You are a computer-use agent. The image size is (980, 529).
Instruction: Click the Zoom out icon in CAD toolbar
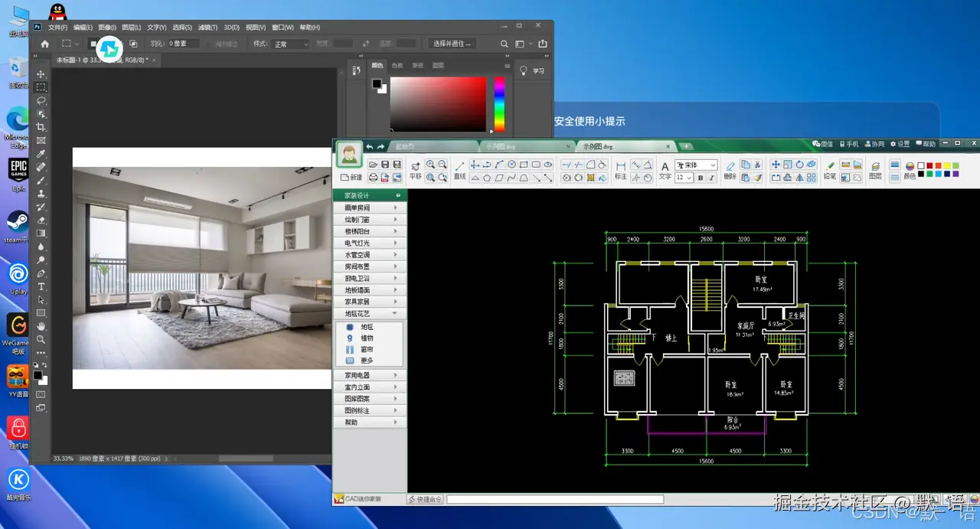pos(443,164)
